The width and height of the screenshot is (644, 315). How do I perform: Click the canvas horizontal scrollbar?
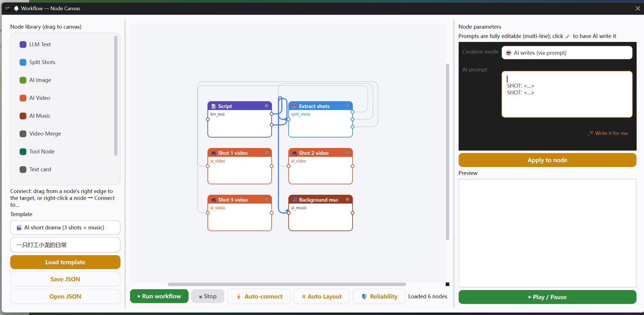tap(287, 284)
